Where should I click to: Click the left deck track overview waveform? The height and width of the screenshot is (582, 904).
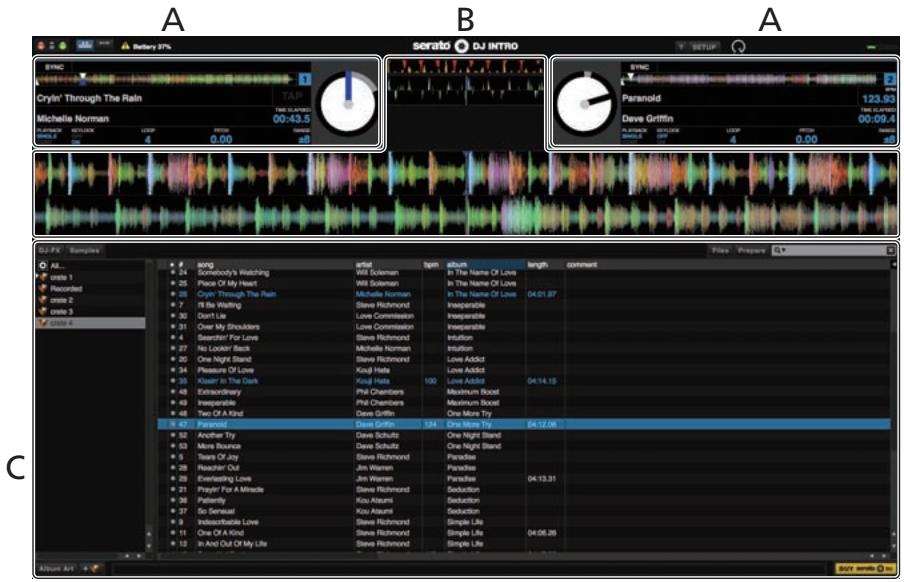click(x=166, y=79)
